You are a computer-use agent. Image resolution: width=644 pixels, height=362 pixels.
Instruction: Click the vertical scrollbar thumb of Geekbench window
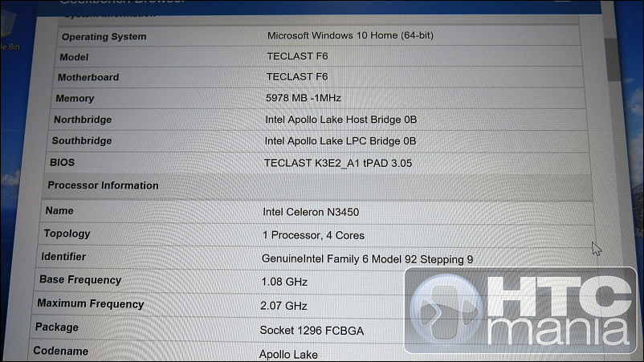coord(613,59)
